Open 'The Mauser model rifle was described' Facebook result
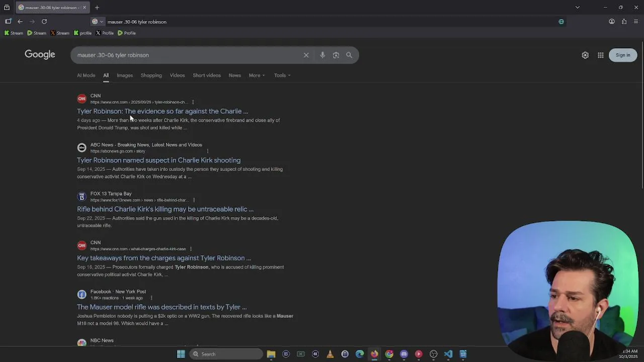The height and width of the screenshot is (362, 644). point(162,307)
